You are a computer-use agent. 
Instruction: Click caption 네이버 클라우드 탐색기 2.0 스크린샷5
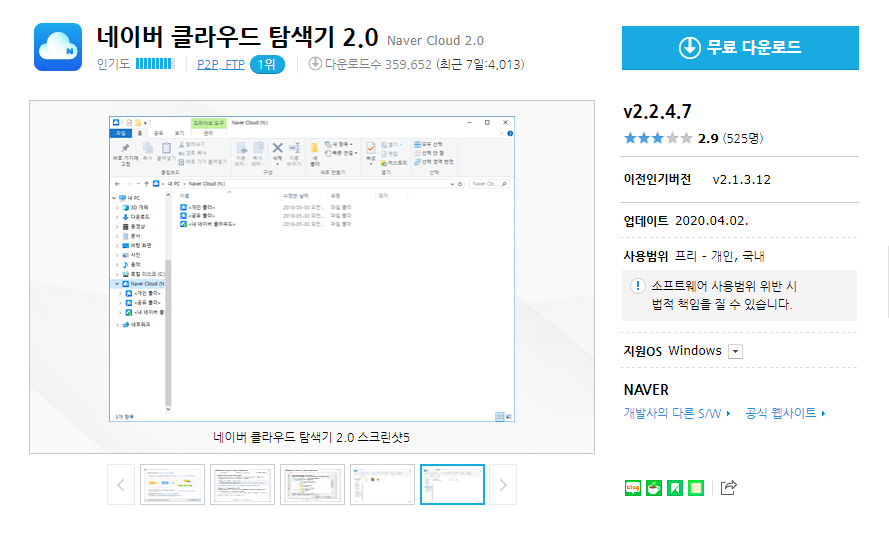pyautogui.click(x=311, y=438)
